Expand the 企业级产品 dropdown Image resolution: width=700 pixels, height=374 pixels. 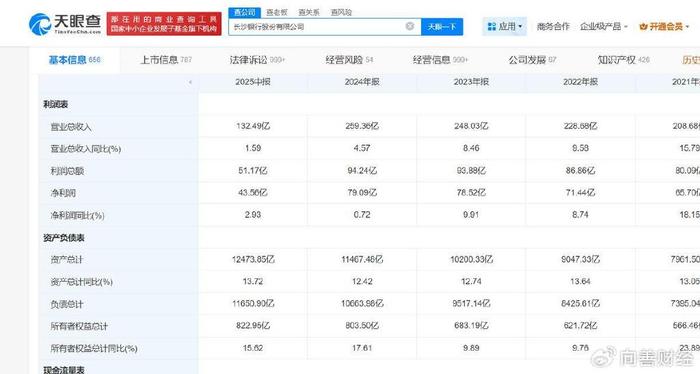604,27
